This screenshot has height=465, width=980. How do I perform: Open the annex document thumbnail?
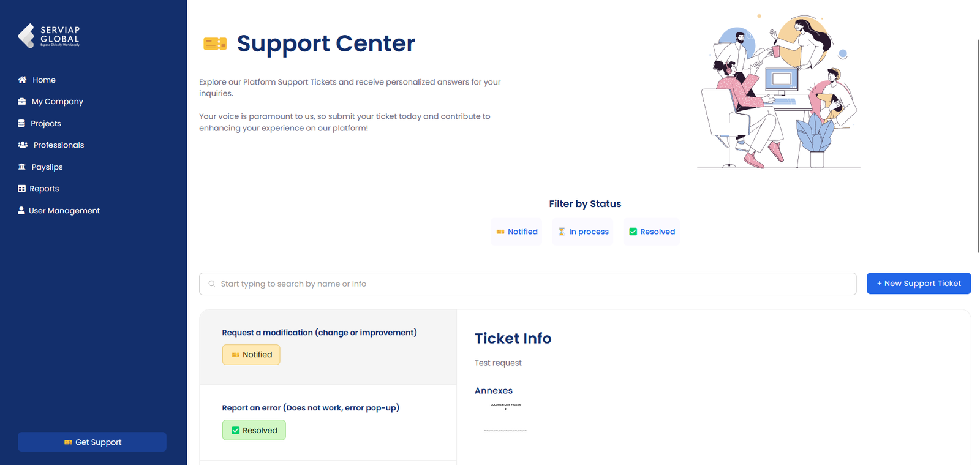505,418
